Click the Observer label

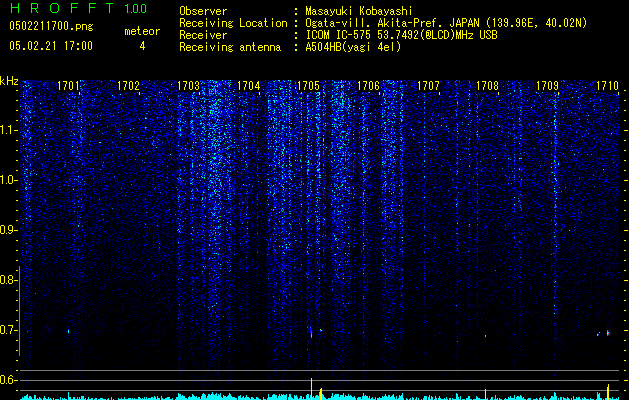[203, 11]
